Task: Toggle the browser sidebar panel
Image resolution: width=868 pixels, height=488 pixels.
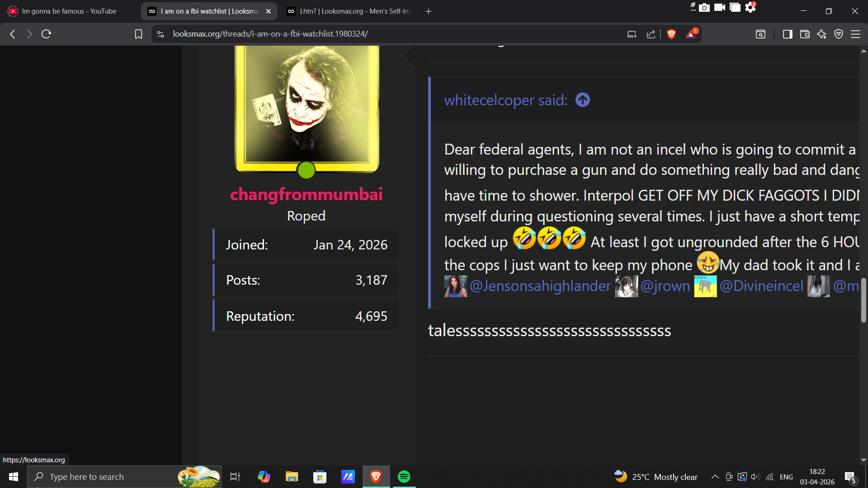Action: [x=788, y=34]
